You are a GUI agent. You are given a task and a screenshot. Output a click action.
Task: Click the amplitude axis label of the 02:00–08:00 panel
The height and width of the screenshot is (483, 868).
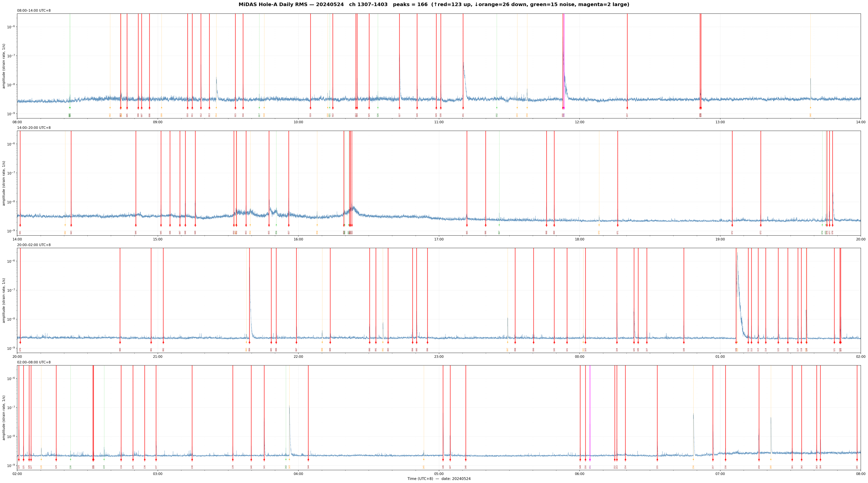coord(4,418)
